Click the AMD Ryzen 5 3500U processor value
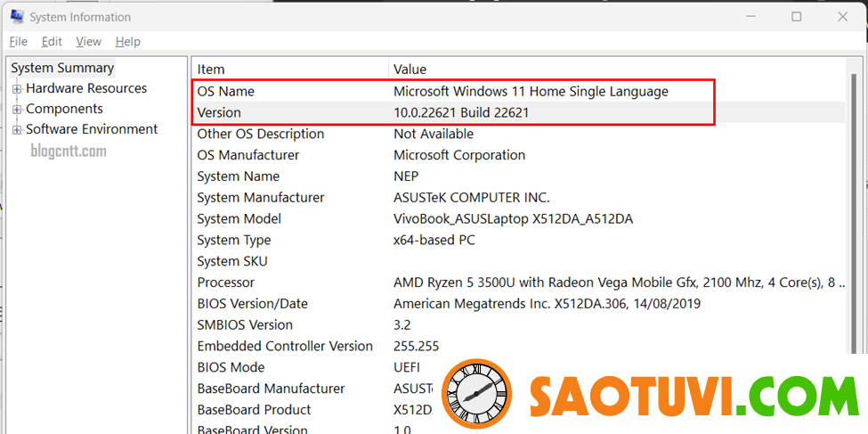 click(620, 283)
